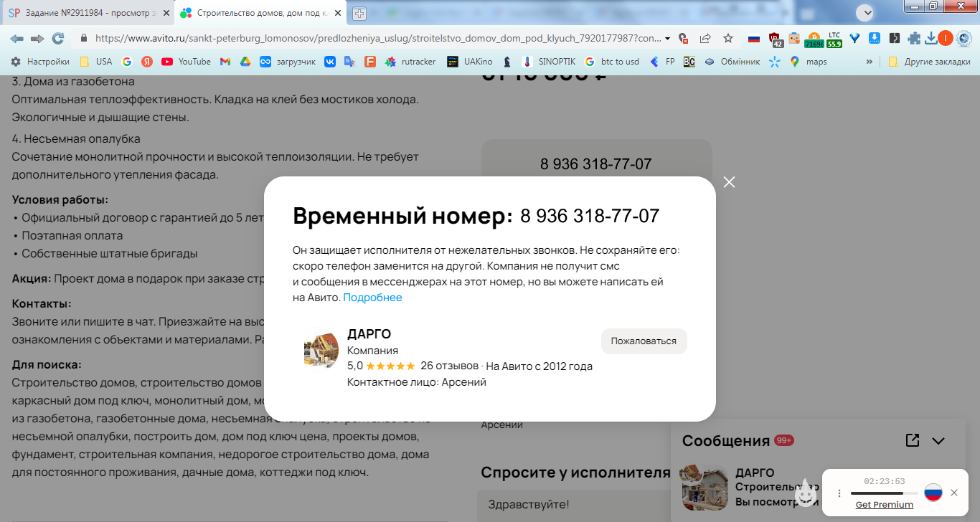The width and height of the screenshot is (980, 522).
Task: Click the ДАРГО company name in popup
Action: [x=369, y=334]
